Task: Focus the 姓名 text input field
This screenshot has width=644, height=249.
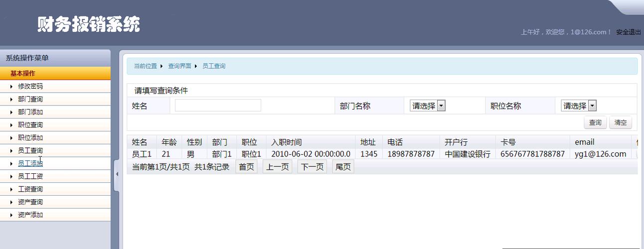Action: (218, 106)
